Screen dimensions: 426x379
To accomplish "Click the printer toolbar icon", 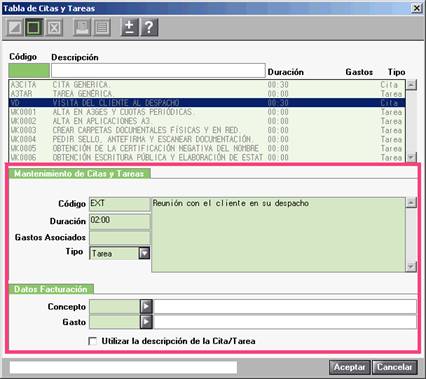I will pos(82,28).
